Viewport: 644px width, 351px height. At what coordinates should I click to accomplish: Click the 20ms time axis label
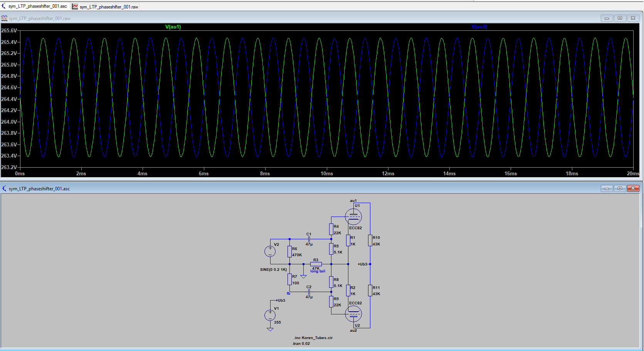[x=633, y=174]
